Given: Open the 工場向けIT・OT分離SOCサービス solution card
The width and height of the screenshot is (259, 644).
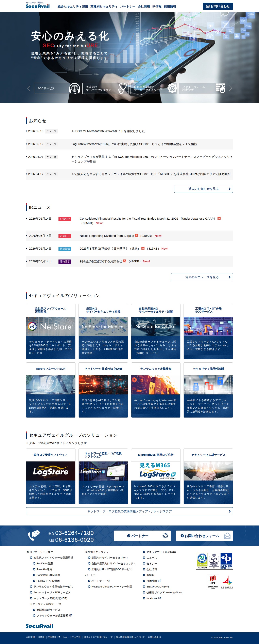Looking at the screenshot, I should (x=208, y=331).
